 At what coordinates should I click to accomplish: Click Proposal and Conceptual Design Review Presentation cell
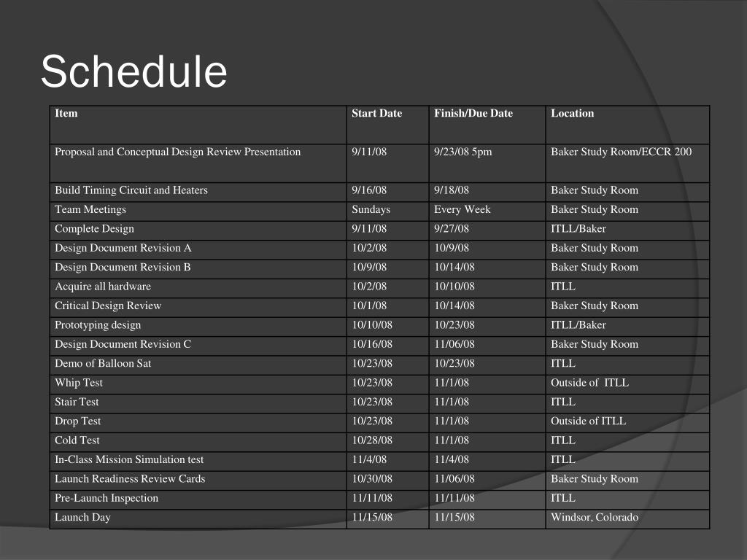coord(178,152)
